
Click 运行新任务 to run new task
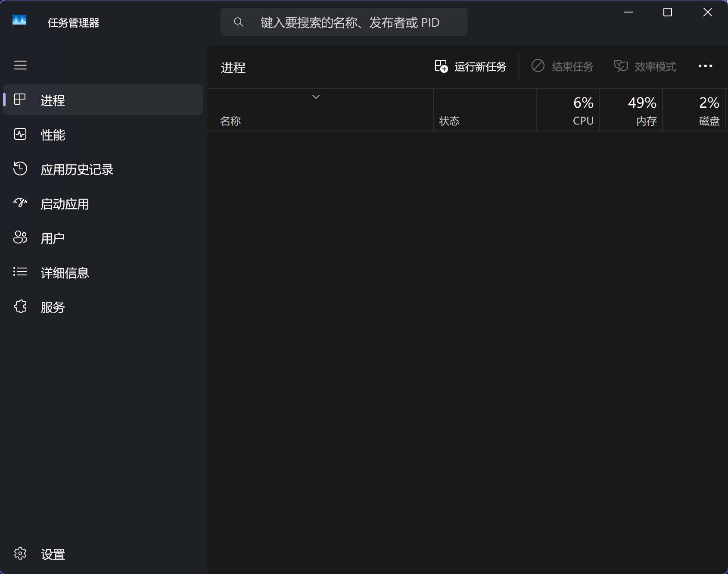pos(470,66)
